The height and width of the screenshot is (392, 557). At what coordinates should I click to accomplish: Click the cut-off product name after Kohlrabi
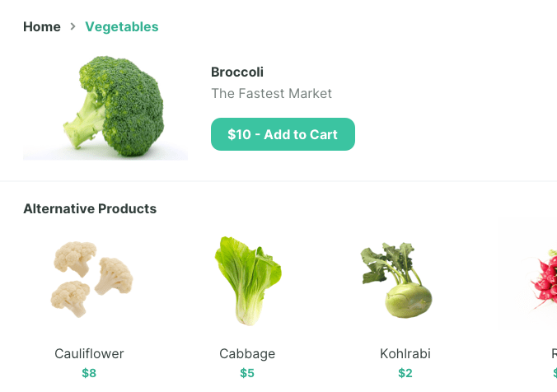point(555,353)
